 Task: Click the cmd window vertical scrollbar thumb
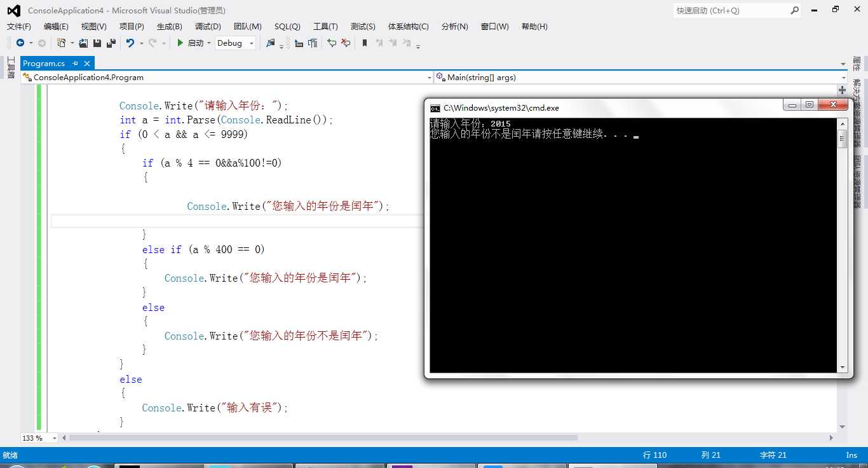(x=843, y=139)
